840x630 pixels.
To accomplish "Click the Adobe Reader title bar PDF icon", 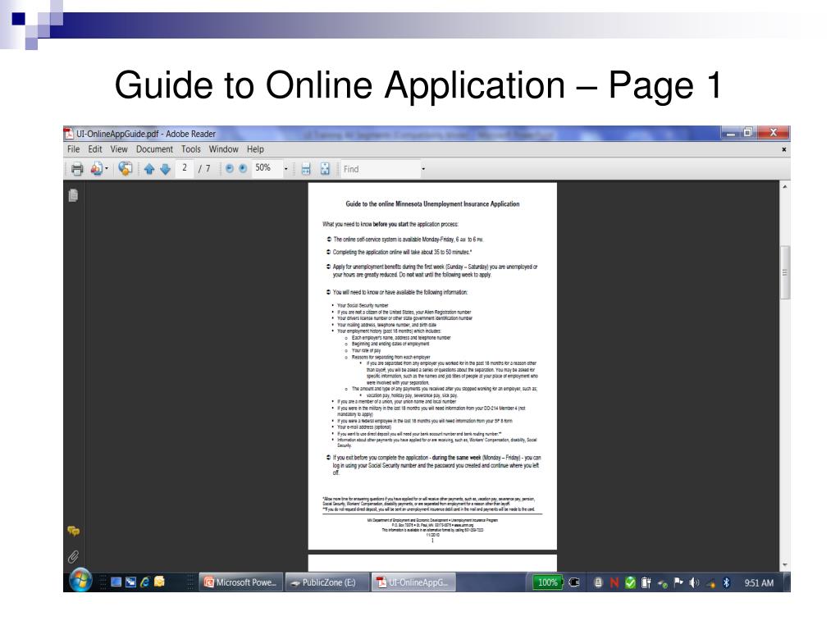I will point(69,134).
